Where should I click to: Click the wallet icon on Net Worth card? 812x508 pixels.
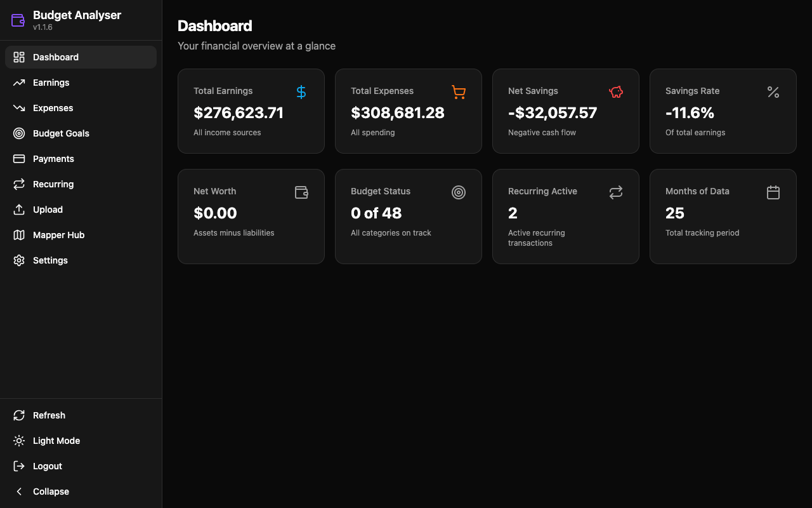pyautogui.click(x=301, y=192)
